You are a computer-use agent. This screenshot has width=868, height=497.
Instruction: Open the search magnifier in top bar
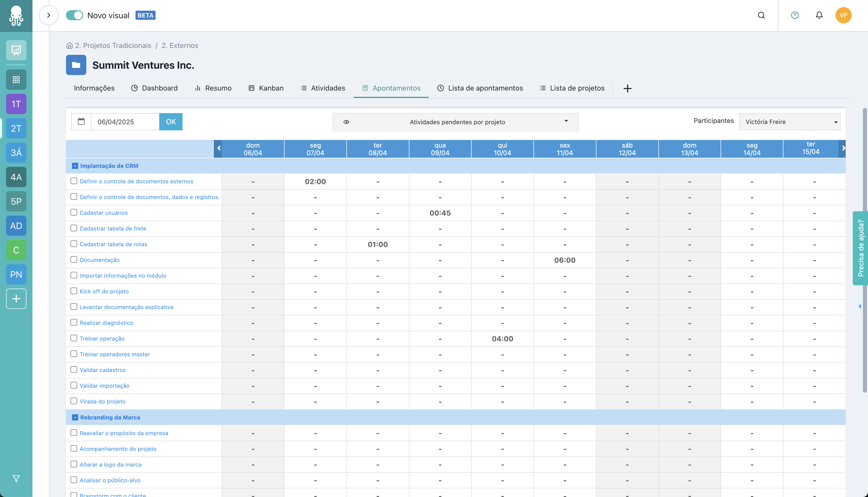click(x=761, y=15)
